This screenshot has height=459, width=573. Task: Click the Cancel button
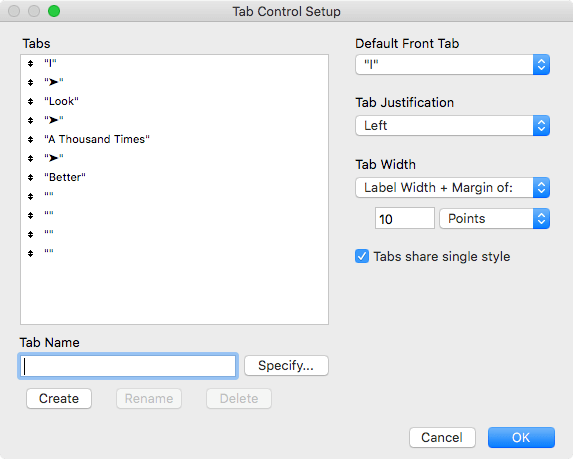tap(442, 437)
